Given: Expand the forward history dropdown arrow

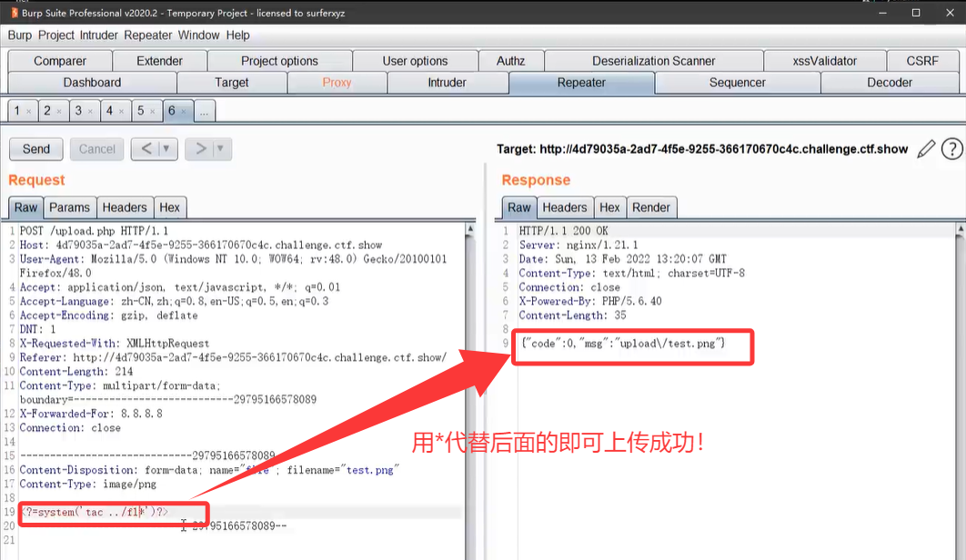Looking at the screenshot, I should 220,148.
